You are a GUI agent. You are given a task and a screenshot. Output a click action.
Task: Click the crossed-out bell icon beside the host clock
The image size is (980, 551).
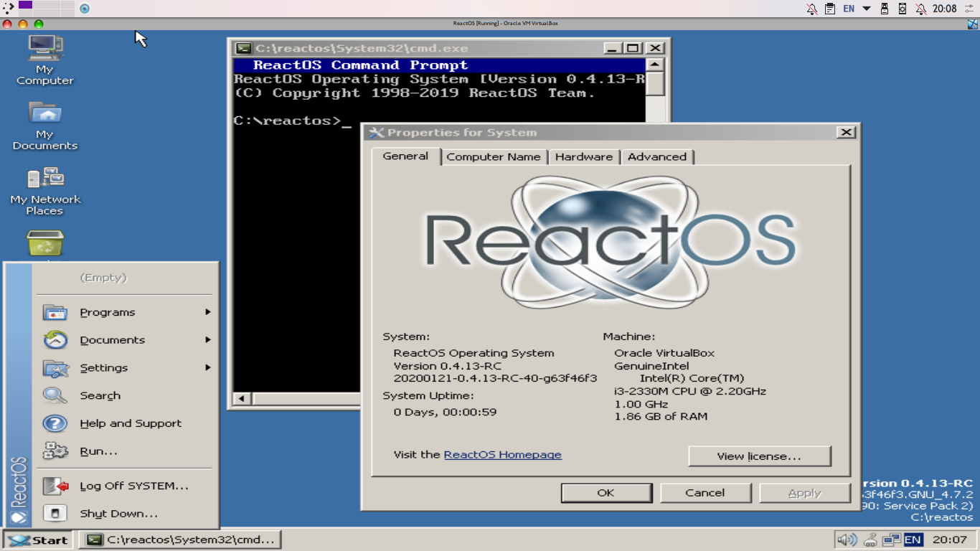[x=920, y=9]
